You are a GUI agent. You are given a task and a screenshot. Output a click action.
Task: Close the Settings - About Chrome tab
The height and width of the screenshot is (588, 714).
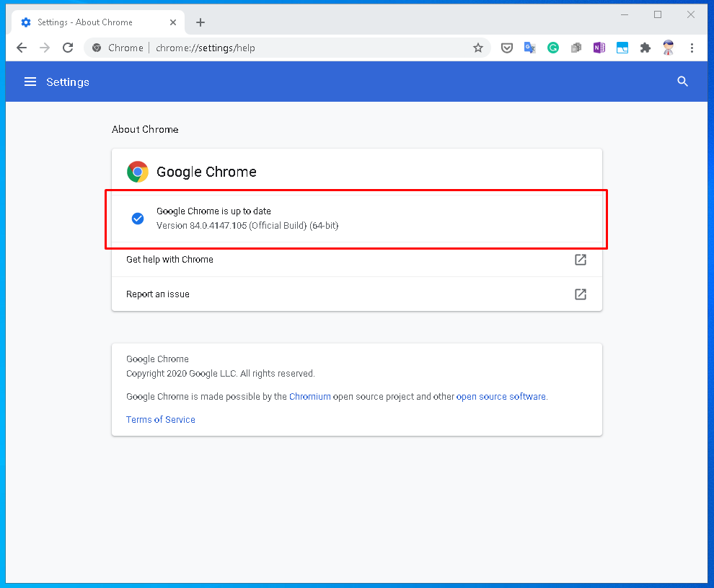click(173, 22)
